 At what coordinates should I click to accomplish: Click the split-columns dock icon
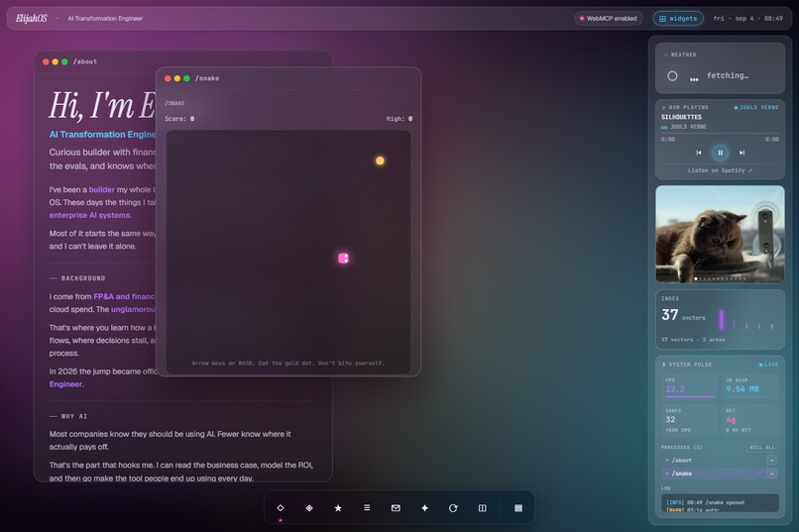[482, 507]
